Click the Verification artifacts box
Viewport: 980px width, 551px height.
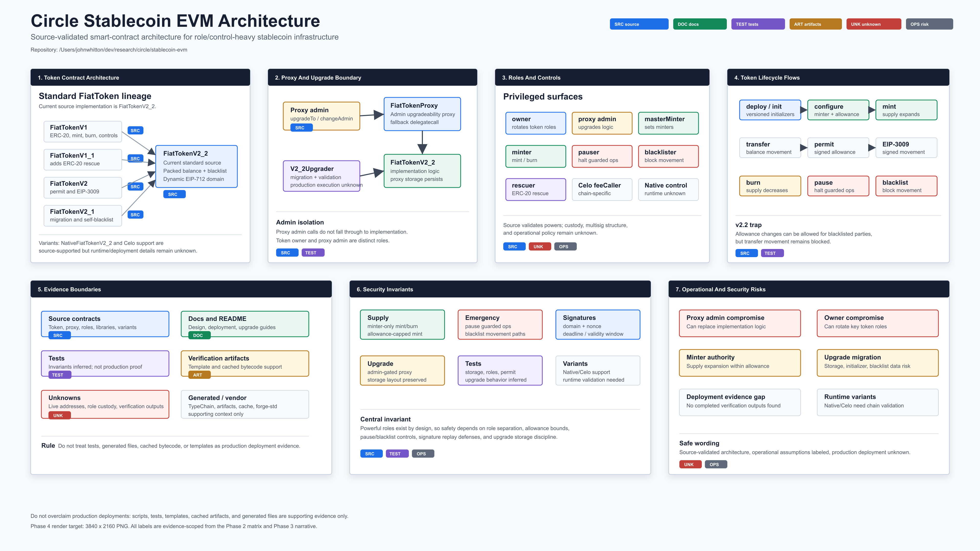click(x=245, y=364)
